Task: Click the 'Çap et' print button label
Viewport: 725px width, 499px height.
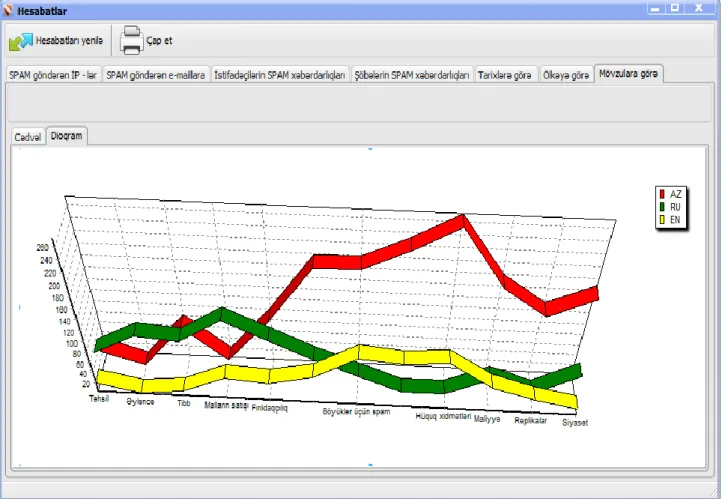Action: pos(159,41)
